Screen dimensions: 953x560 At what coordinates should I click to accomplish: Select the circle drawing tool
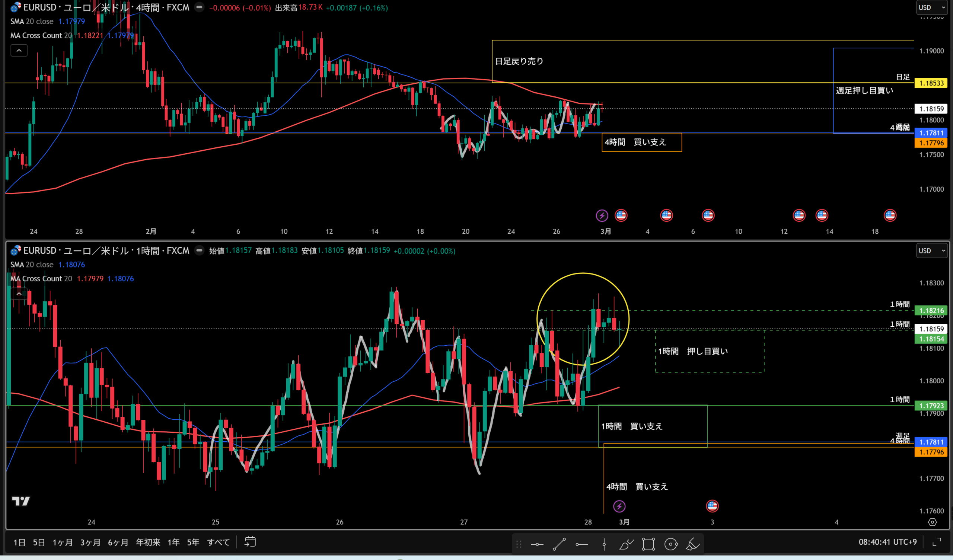(671, 544)
